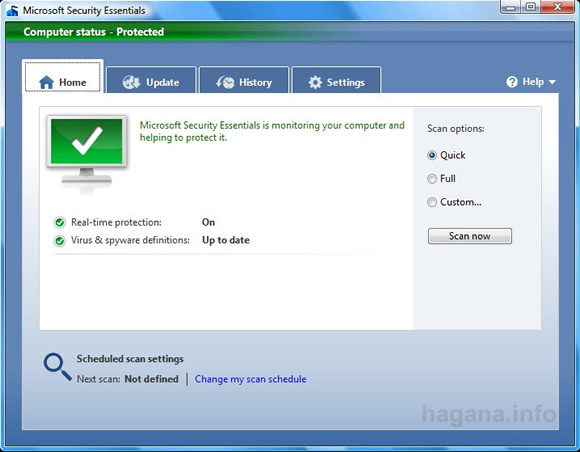
Task: Select the Full scan option
Action: 441,179
